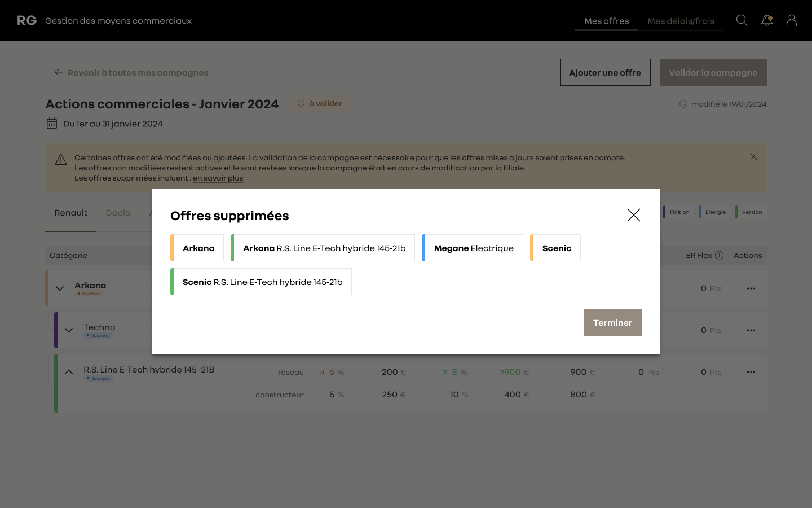This screenshot has width=812, height=508.
Task: Select Arkana R.S. Line E-Tech hybride chip
Action: click(x=323, y=248)
